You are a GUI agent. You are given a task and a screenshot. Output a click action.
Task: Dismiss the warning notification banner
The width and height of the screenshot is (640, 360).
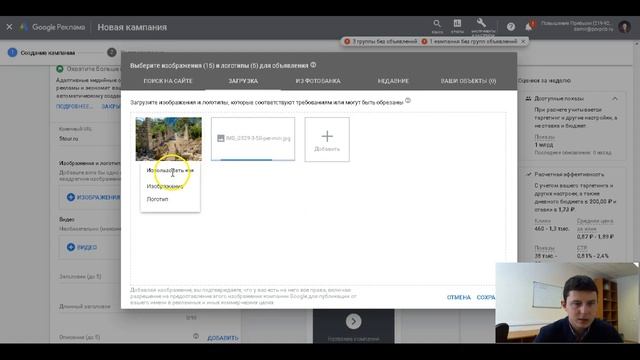[x=523, y=42]
